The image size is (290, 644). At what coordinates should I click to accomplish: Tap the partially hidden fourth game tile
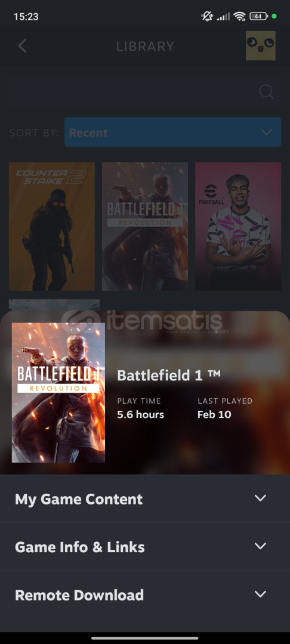54,305
